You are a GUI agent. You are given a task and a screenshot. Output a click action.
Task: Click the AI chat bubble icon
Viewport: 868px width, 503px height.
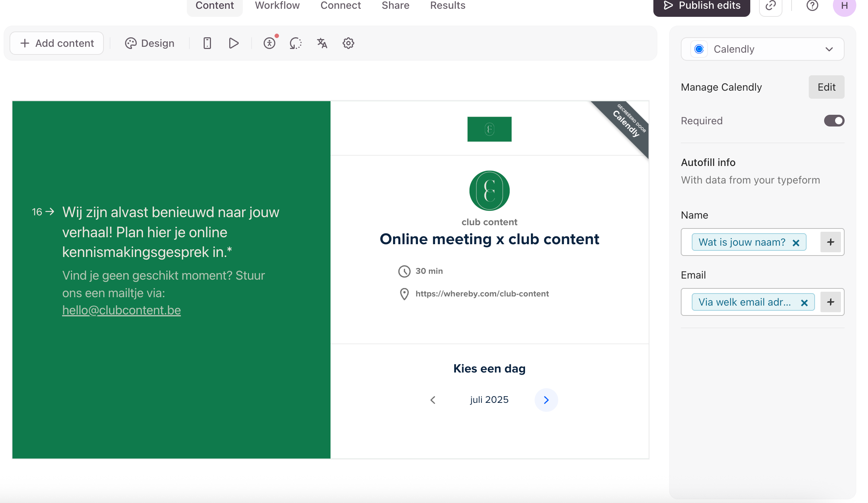295,43
